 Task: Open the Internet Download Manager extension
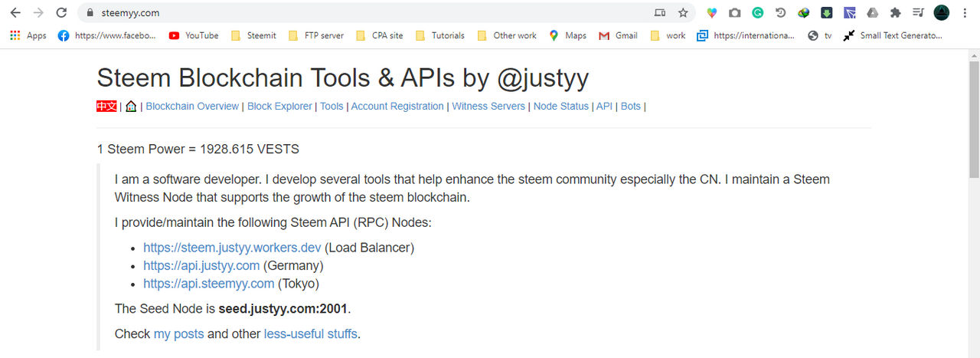(804, 13)
